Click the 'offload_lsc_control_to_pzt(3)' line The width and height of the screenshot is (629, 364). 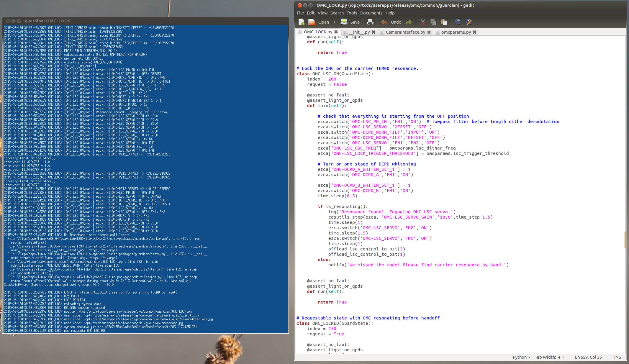(x=366, y=249)
